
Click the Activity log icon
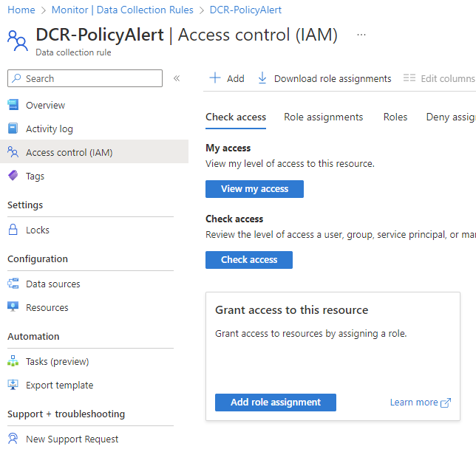click(x=13, y=129)
